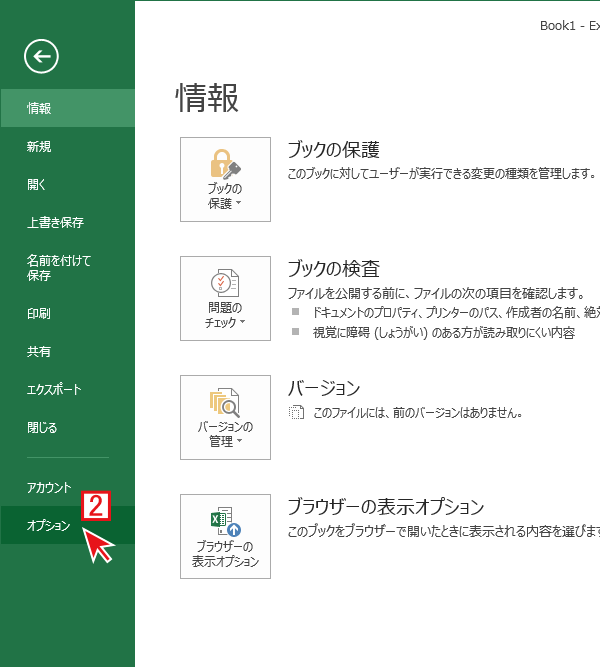Select 名前を付けて保存
The height and width of the screenshot is (667, 600).
[68, 268]
